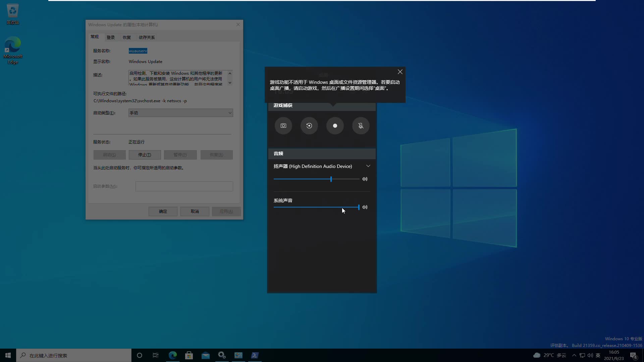Click the 应用 button

(x=226, y=212)
